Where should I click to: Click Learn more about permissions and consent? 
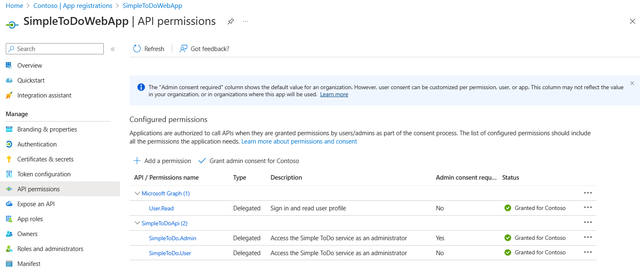tap(299, 141)
